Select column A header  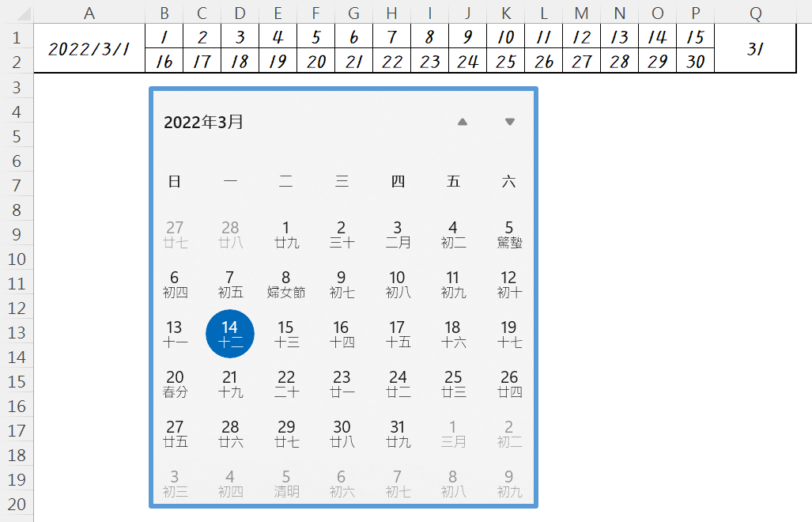[89, 13]
